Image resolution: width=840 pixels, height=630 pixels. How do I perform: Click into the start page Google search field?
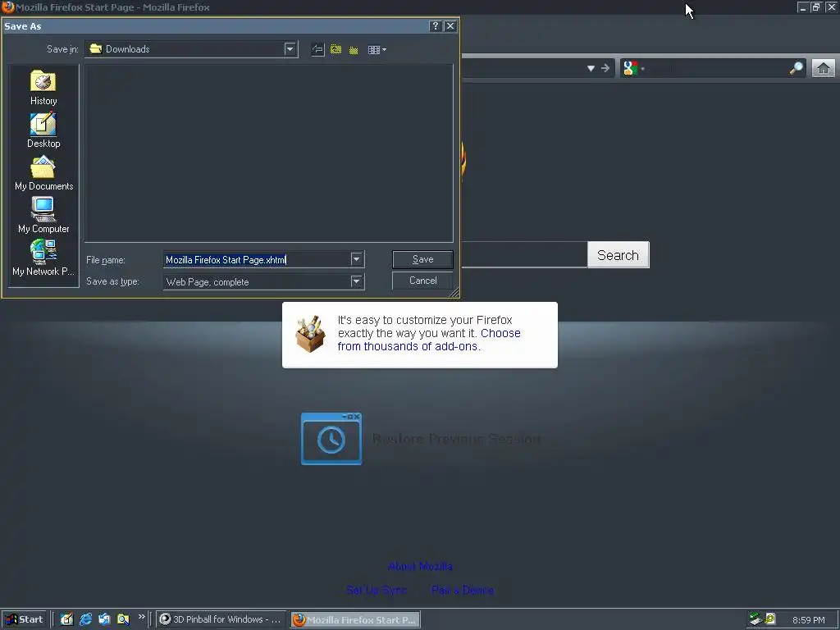coord(525,254)
